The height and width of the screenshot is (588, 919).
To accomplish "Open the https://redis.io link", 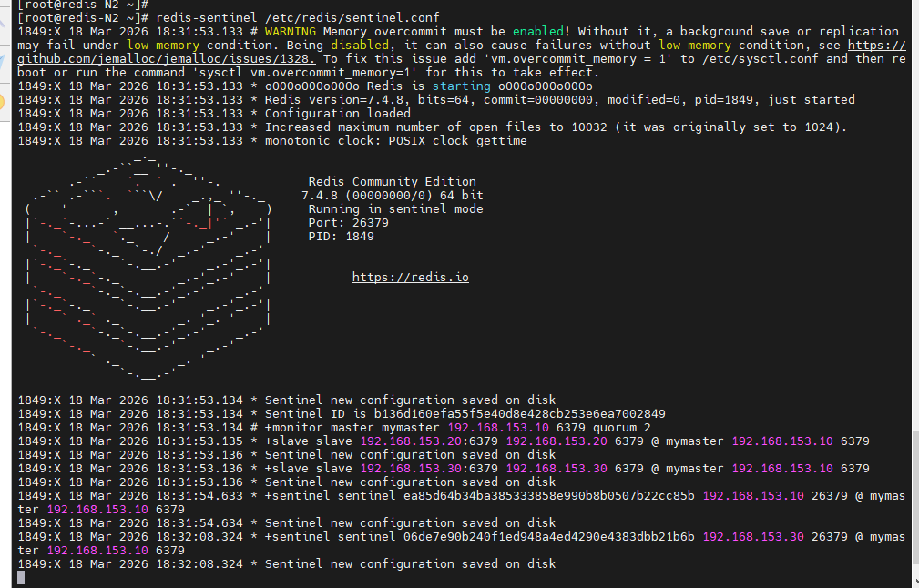I will pyautogui.click(x=410, y=277).
